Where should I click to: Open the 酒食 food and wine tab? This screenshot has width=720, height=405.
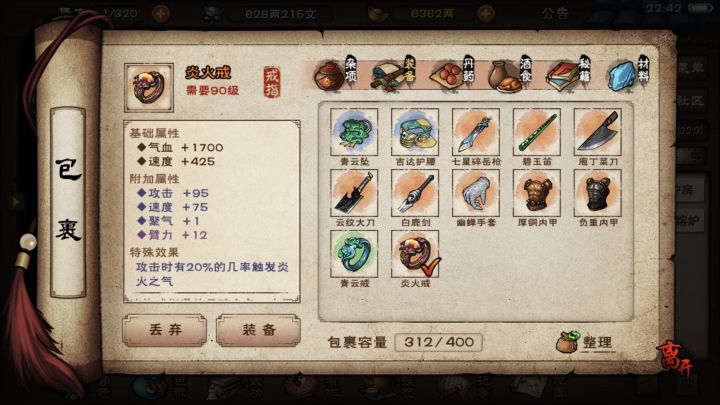coord(510,74)
